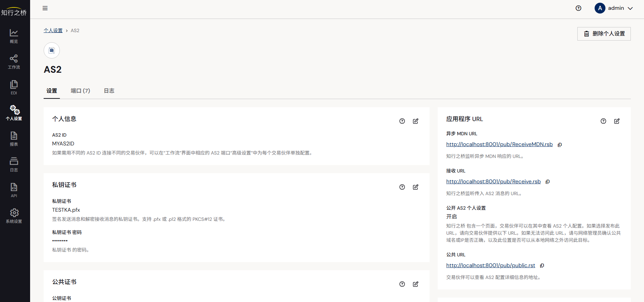Click the admin avatar circle
Screen dimensions: 644x302
pyautogui.click(x=600, y=8)
